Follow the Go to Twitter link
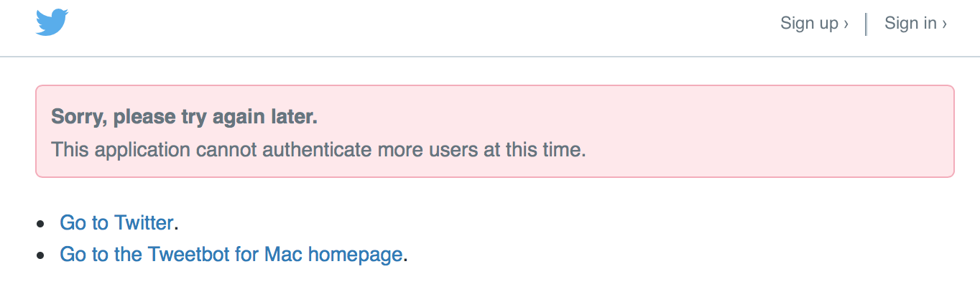 coord(116,222)
